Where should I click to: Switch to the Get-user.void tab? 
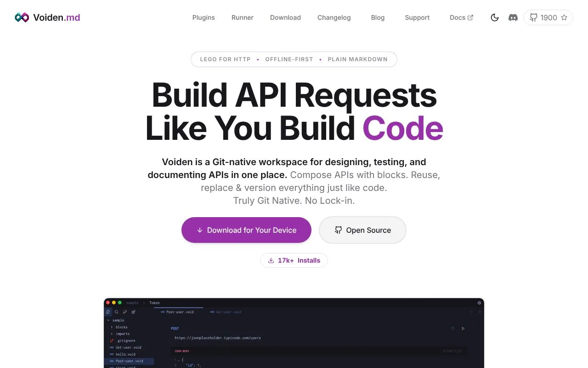point(226,312)
